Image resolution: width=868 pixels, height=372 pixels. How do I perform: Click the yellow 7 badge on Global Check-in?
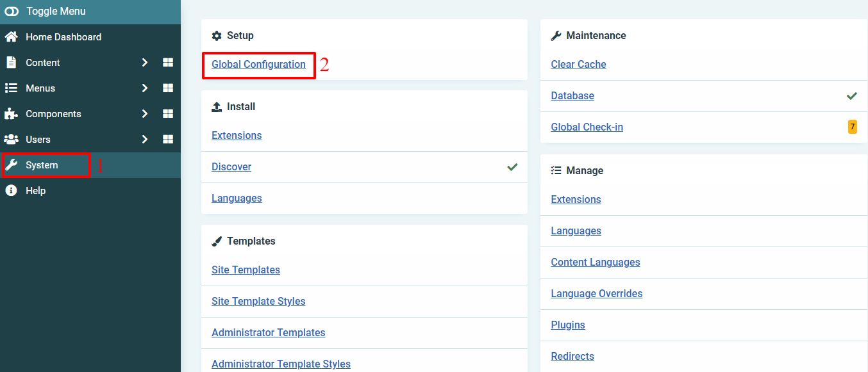click(x=853, y=127)
